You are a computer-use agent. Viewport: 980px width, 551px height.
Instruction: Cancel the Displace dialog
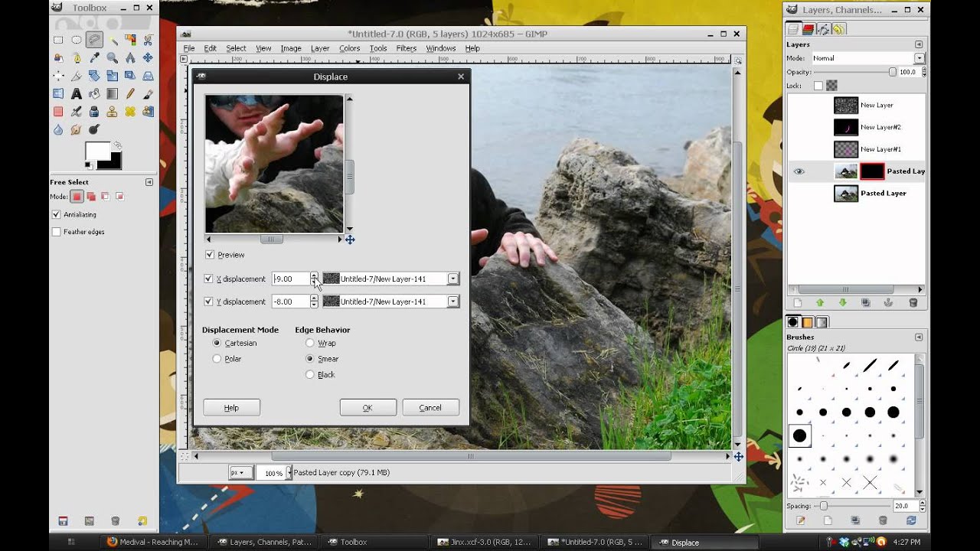pos(431,408)
